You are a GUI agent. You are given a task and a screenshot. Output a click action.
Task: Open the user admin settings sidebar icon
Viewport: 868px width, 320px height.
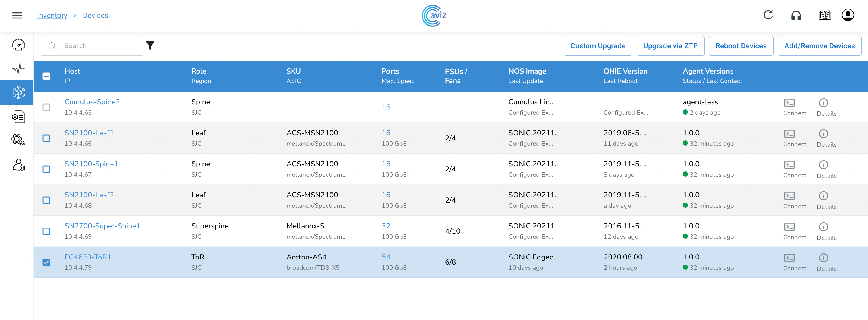click(19, 165)
